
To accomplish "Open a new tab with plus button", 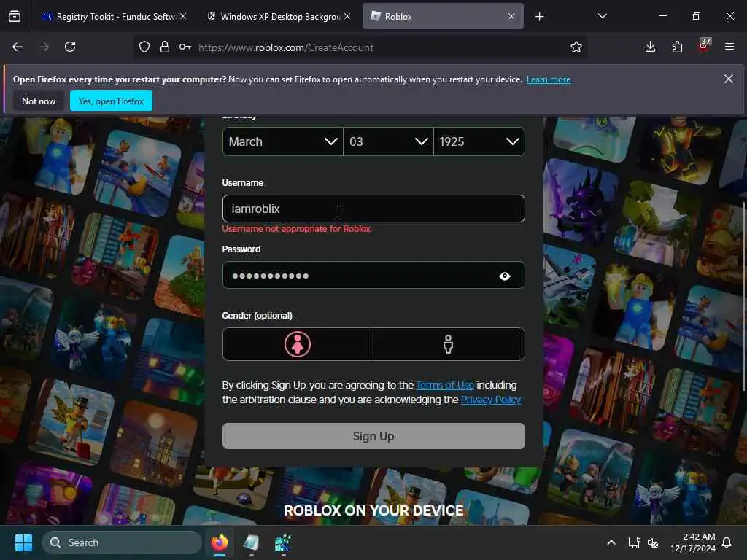I will tap(539, 17).
